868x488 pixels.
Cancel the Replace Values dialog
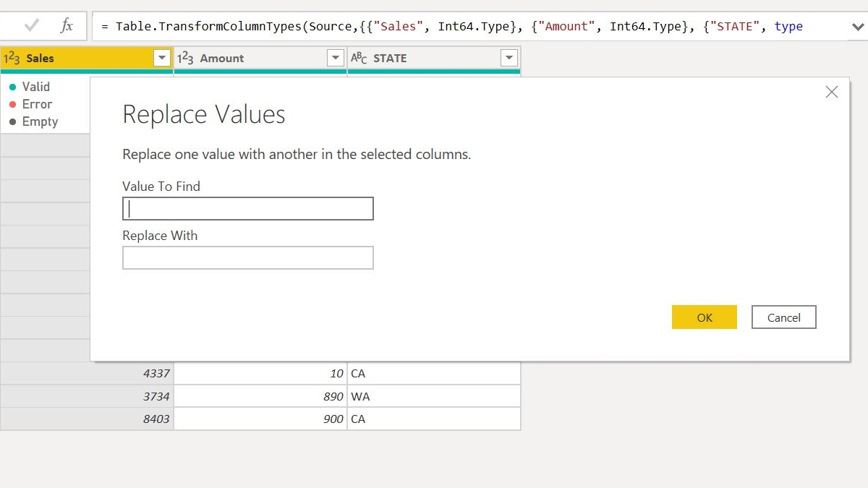(783, 317)
